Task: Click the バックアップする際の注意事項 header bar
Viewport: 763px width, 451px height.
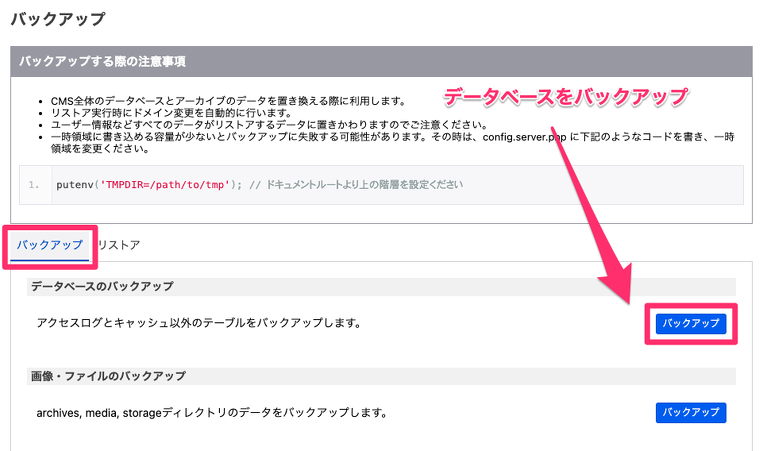Action: point(379,61)
